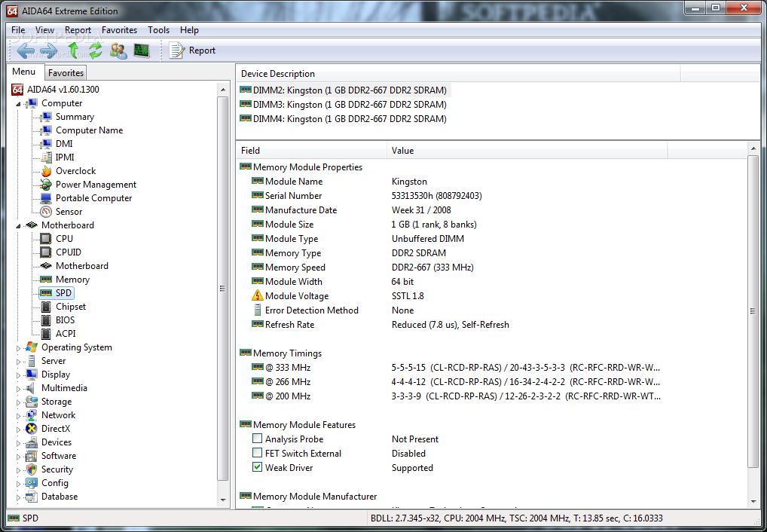Toggle the FET Switch External checkbox
The image size is (767, 532).
coord(257,453)
